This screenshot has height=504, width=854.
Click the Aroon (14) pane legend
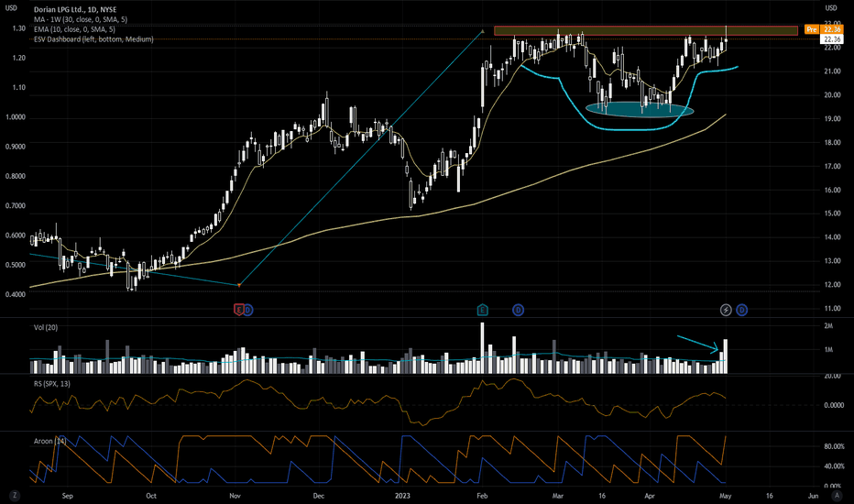50,441
